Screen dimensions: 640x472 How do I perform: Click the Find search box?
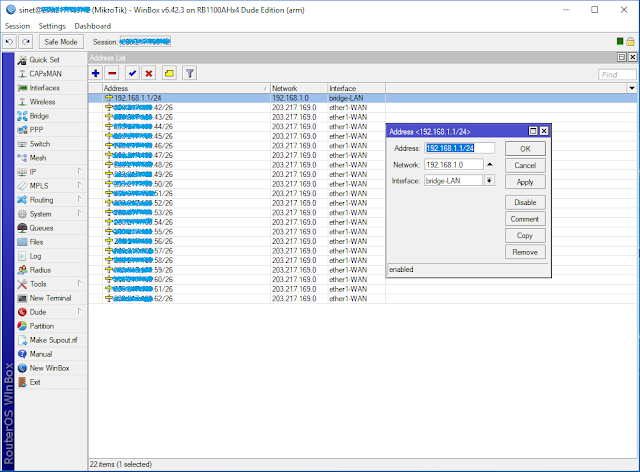617,75
